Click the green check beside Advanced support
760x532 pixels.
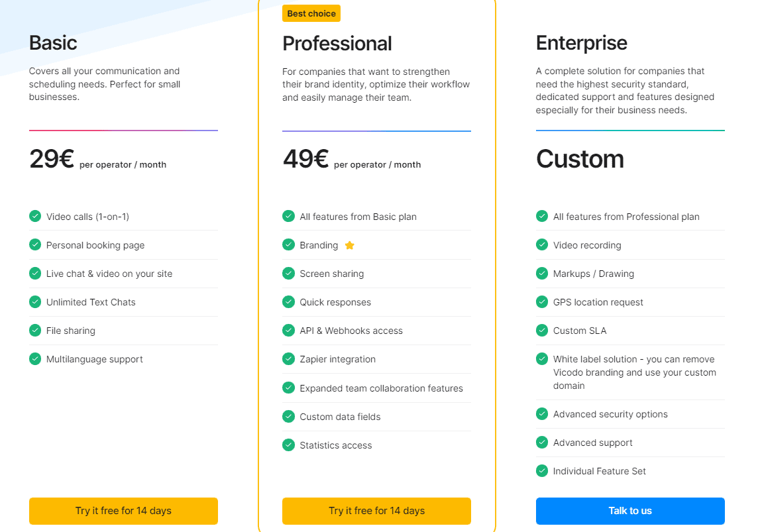click(x=542, y=442)
